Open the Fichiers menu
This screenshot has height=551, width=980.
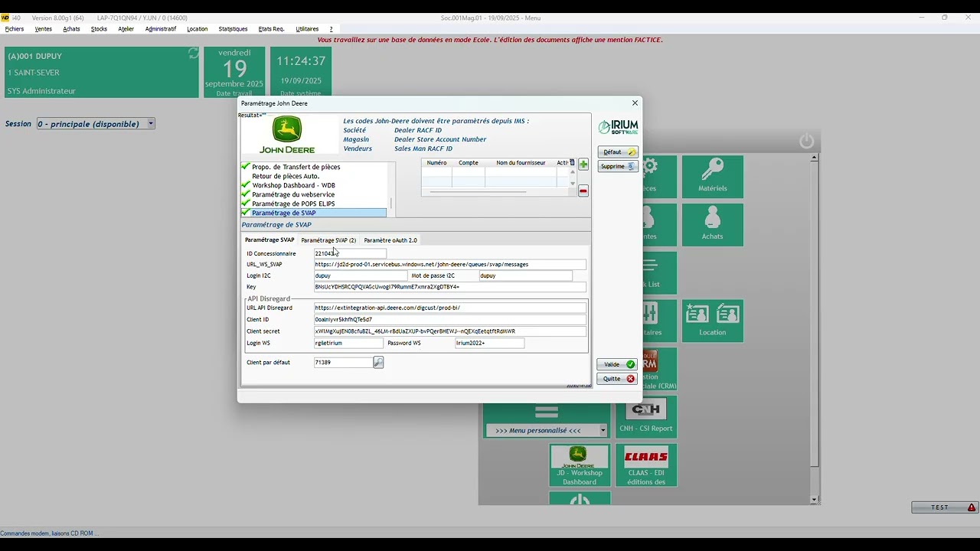pyautogui.click(x=15, y=29)
